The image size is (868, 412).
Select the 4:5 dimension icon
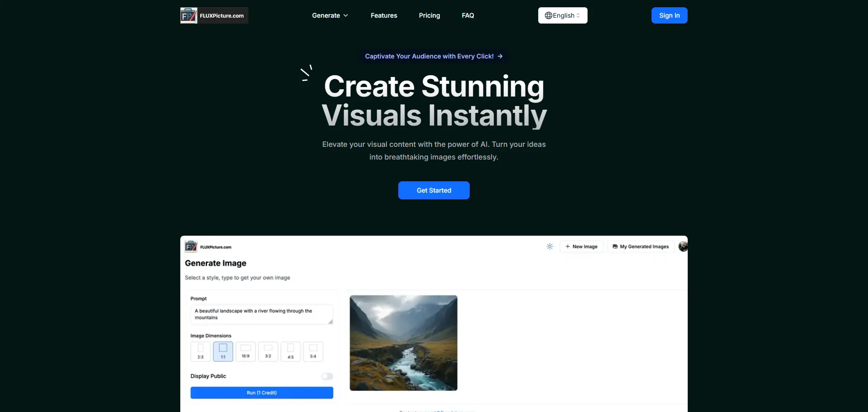[290, 351]
